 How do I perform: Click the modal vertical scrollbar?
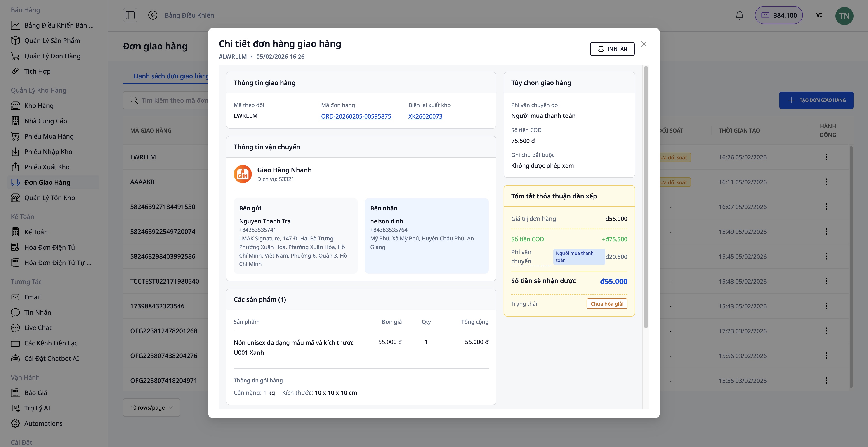point(646,197)
